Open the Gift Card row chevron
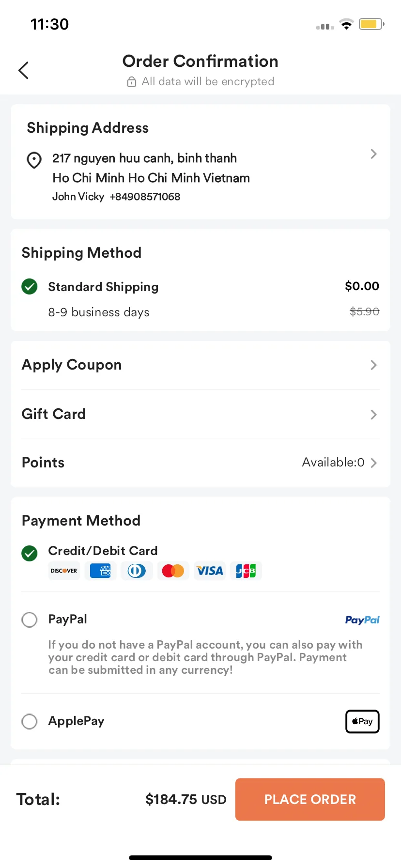This screenshot has height=868, width=401. click(373, 415)
